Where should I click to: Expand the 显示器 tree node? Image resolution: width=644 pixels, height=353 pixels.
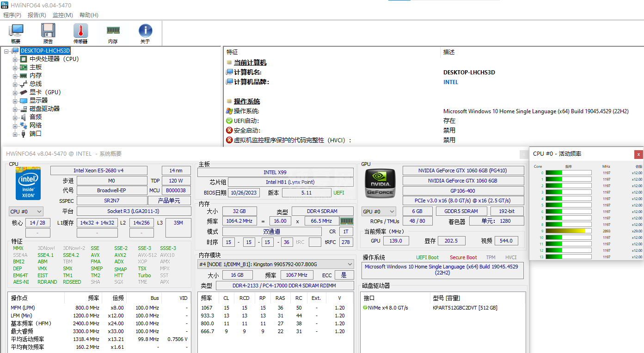(15, 101)
